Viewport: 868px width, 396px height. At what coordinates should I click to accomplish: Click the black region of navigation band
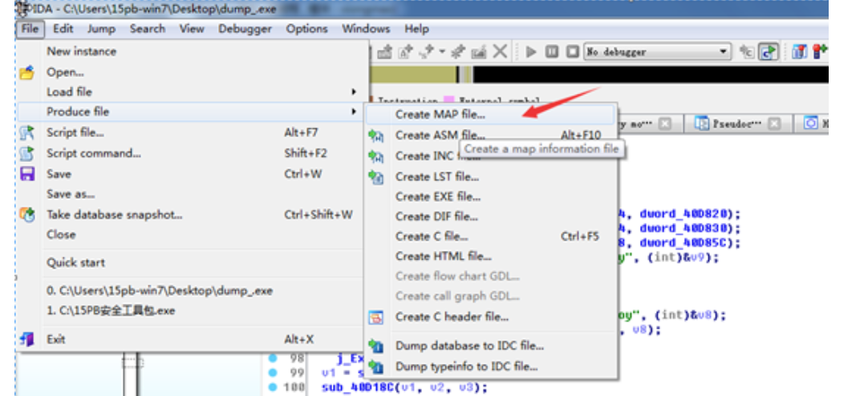(651, 75)
